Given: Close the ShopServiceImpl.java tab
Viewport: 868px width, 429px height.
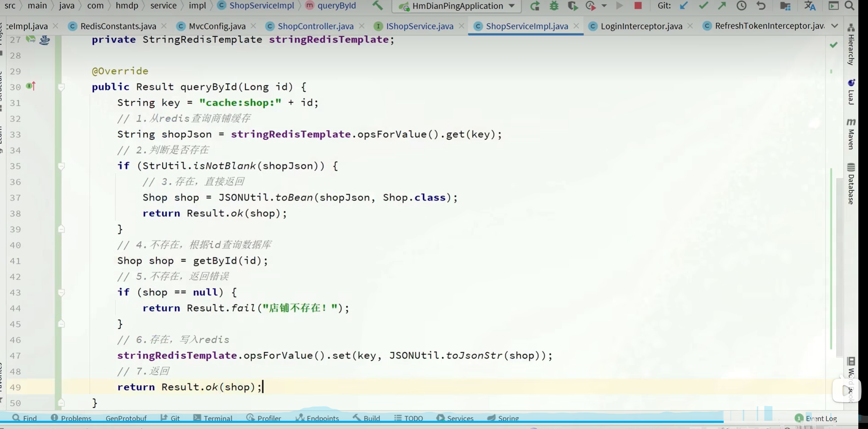Looking at the screenshot, I should click(576, 26).
